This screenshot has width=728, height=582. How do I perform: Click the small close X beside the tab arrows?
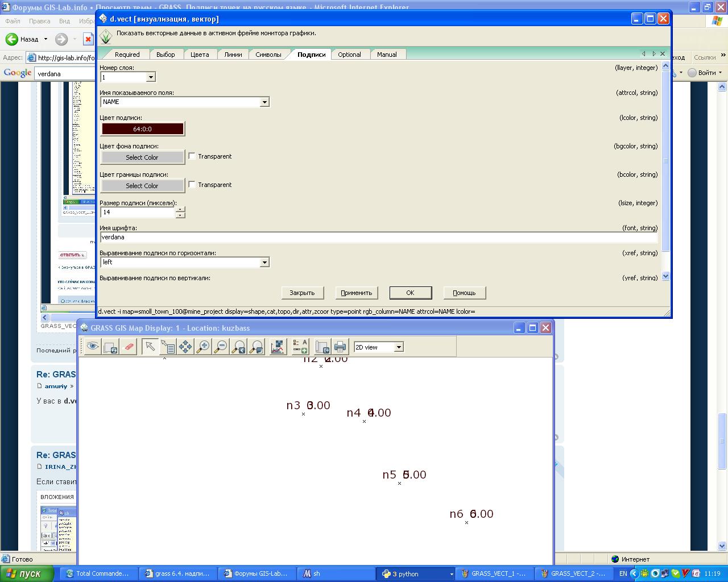[x=663, y=54]
